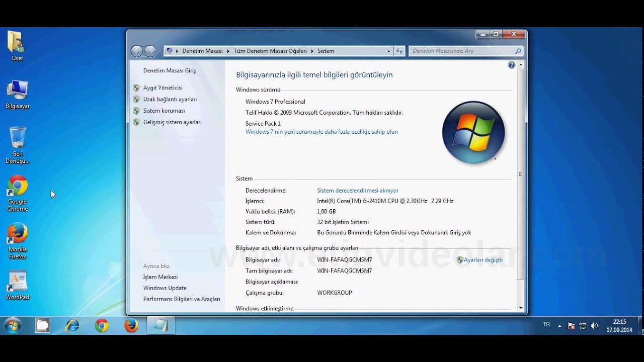Viewport: 644px width, 362px height.
Task: Open the address bar history dropdown
Action: point(388,51)
